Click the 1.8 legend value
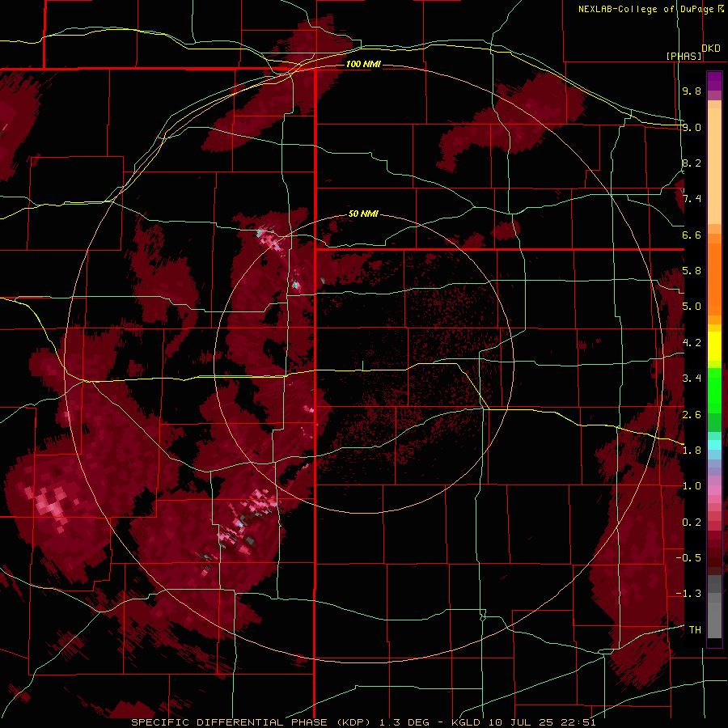This screenshot has height=728, width=728. click(692, 451)
